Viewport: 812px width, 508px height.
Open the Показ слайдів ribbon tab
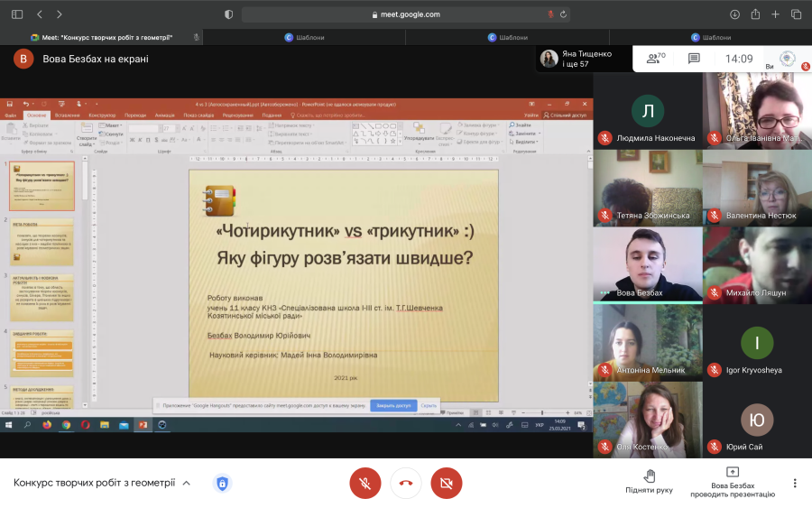click(198, 115)
